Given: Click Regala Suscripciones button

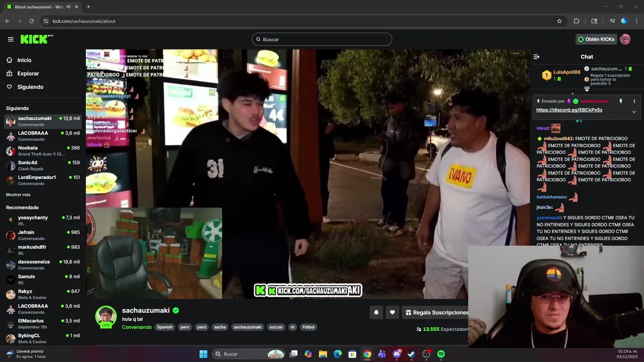Looking at the screenshot, I should point(437,312).
